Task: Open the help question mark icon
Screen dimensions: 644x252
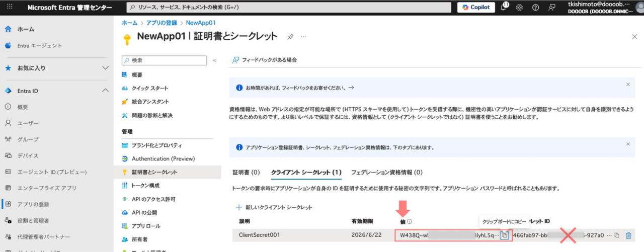Action: pyautogui.click(x=535, y=8)
